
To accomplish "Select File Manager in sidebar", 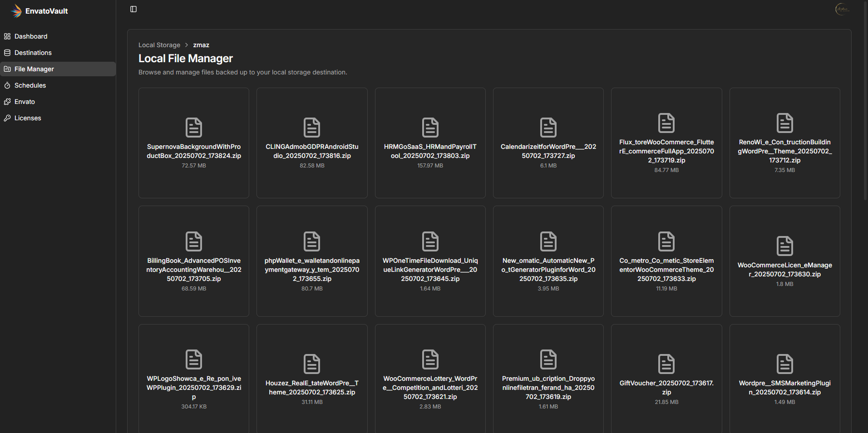I will (58, 69).
